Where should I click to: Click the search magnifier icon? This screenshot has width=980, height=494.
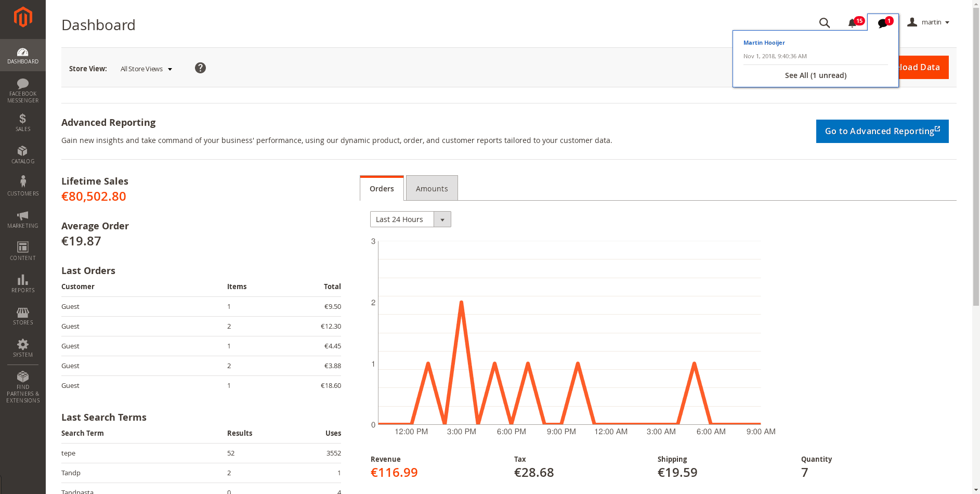point(824,23)
